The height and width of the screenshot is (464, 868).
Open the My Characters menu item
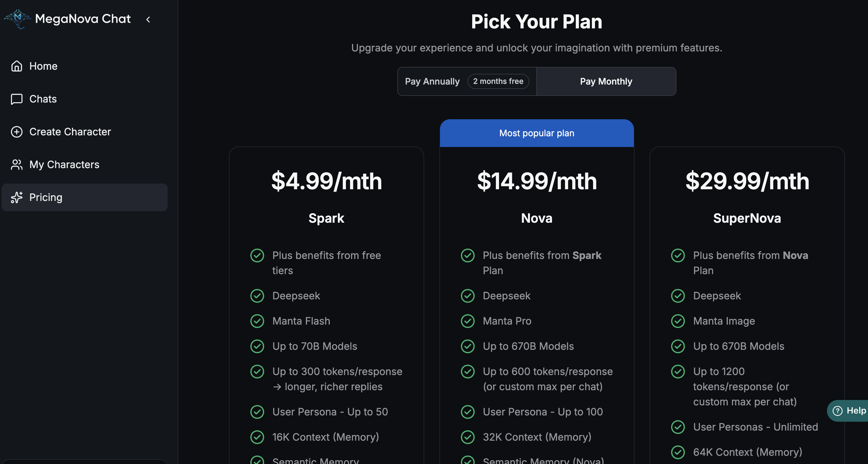coord(64,165)
